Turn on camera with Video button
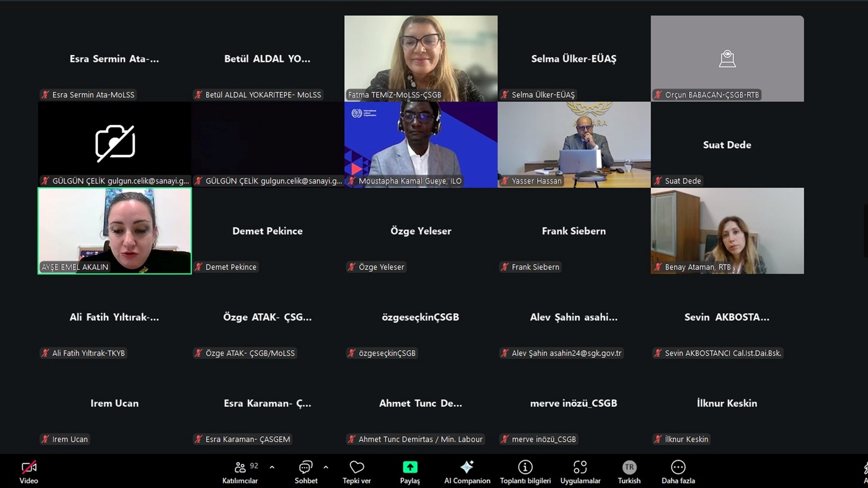The image size is (868, 488). pyautogui.click(x=28, y=467)
